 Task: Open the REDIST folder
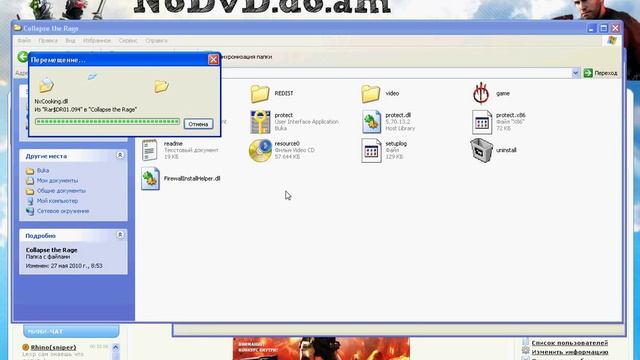[x=260, y=93]
